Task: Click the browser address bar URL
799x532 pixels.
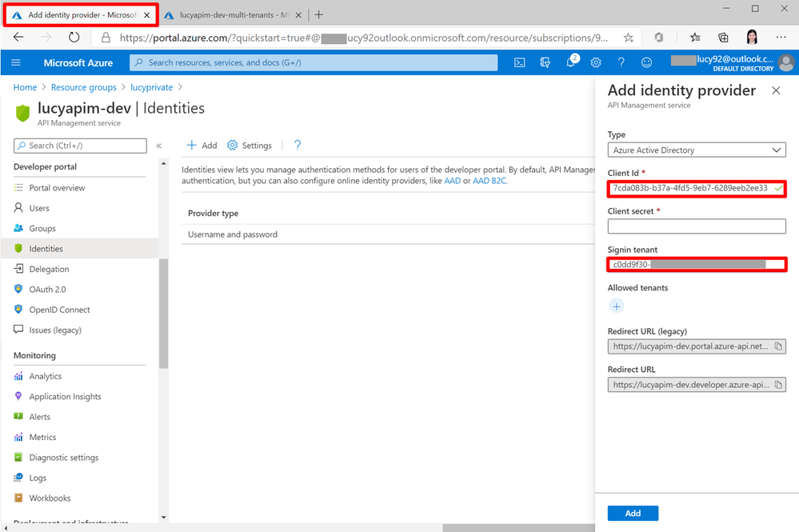Action: [x=363, y=38]
